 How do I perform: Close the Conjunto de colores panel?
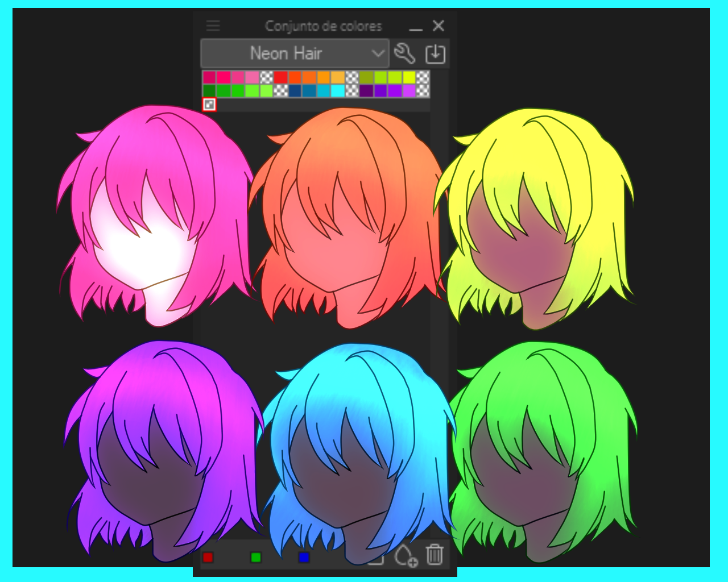[438, 26]
